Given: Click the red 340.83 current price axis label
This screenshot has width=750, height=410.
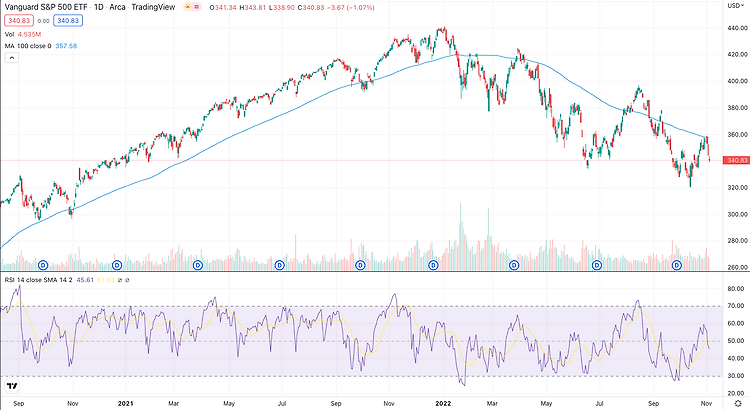Looking at the screenshot, I should click(x=737, y=160).
